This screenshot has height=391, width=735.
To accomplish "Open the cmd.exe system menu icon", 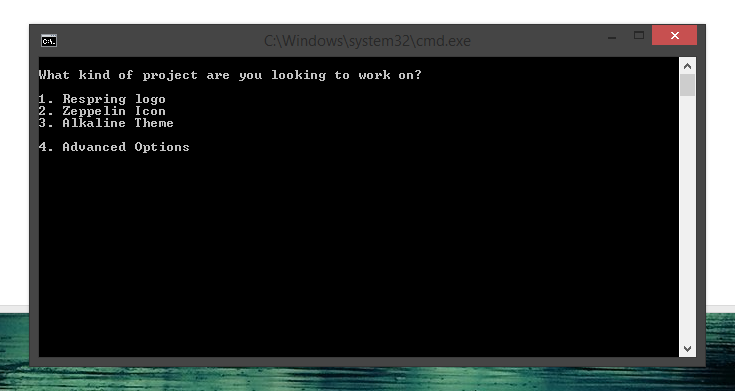I will 49,41.
